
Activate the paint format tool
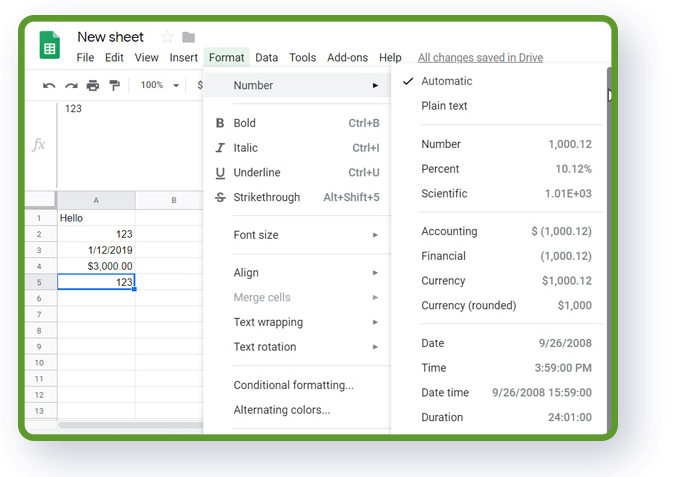[x=115, y=85]
